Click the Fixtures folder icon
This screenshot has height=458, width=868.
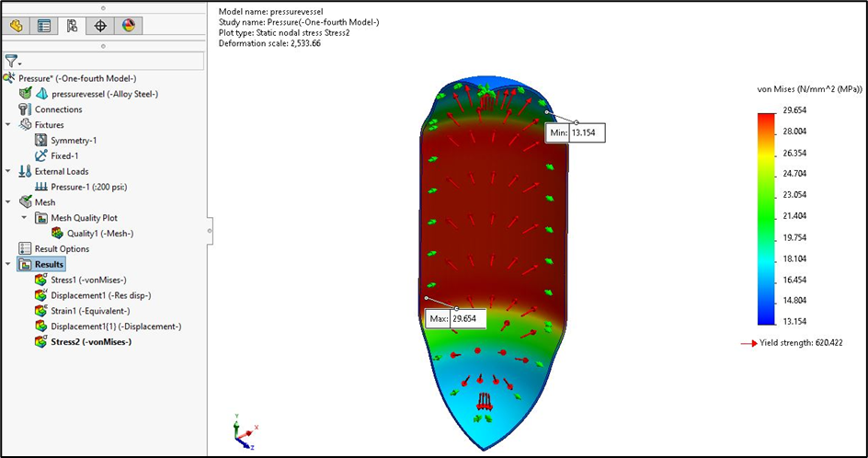26,124
